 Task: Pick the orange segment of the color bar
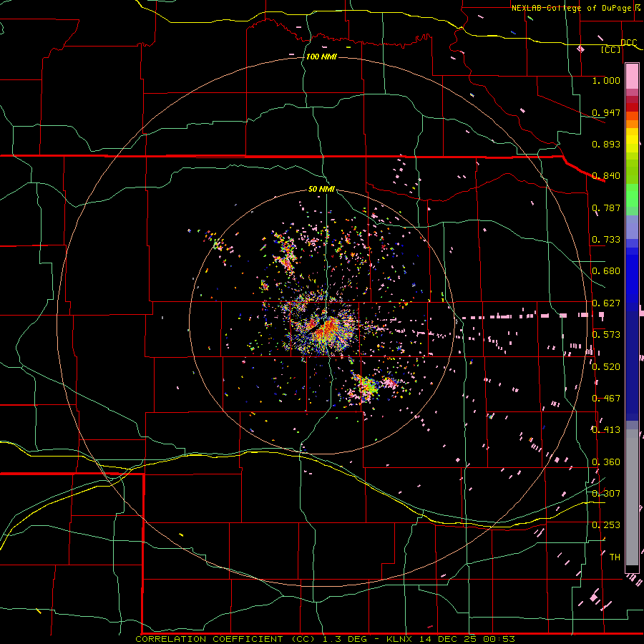point(632,124)
